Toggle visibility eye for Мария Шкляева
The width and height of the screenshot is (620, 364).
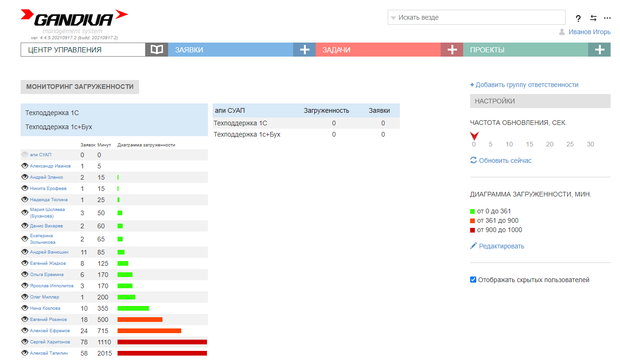tap(25, 213)
